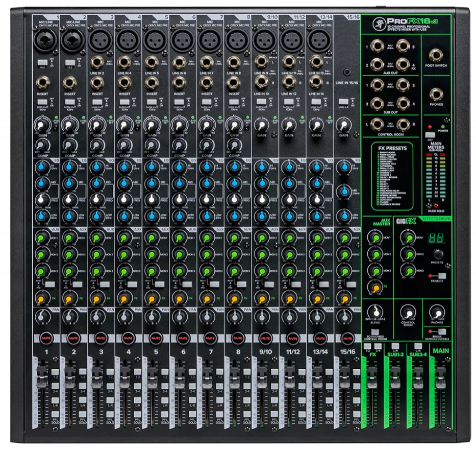Screen dimensions: 476x452
Task: Click the HI EQ knob on channel 6
Action: click(x=180, y=166)
